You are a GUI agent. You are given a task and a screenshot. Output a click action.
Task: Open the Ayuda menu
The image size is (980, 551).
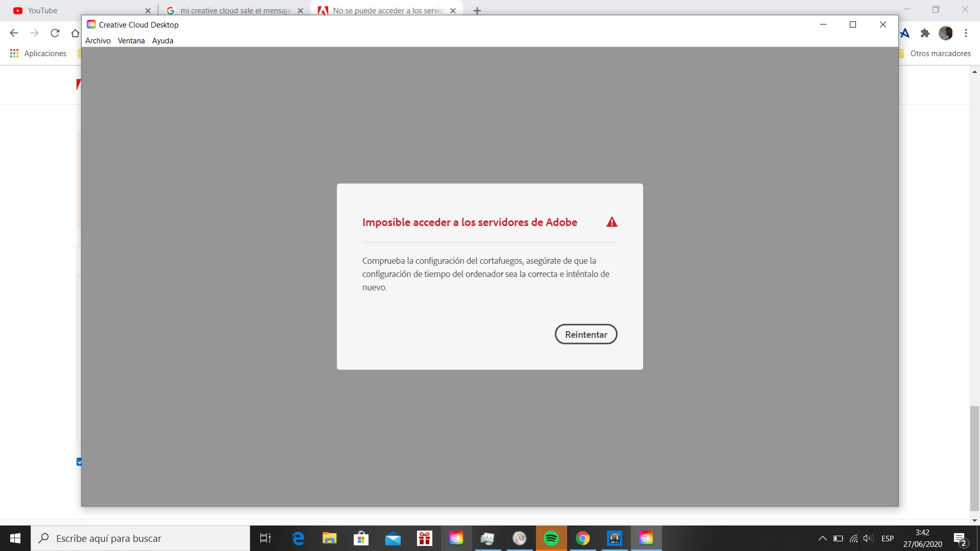pos(162,41)
